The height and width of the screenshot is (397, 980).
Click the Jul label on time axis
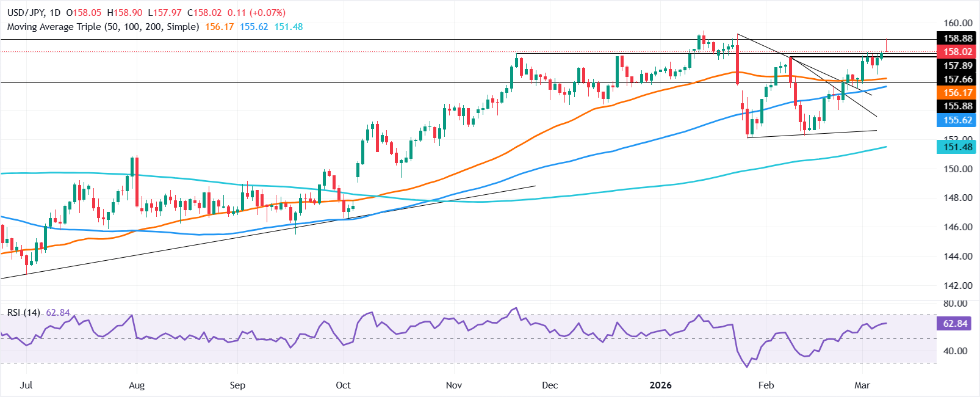point(26,385)
